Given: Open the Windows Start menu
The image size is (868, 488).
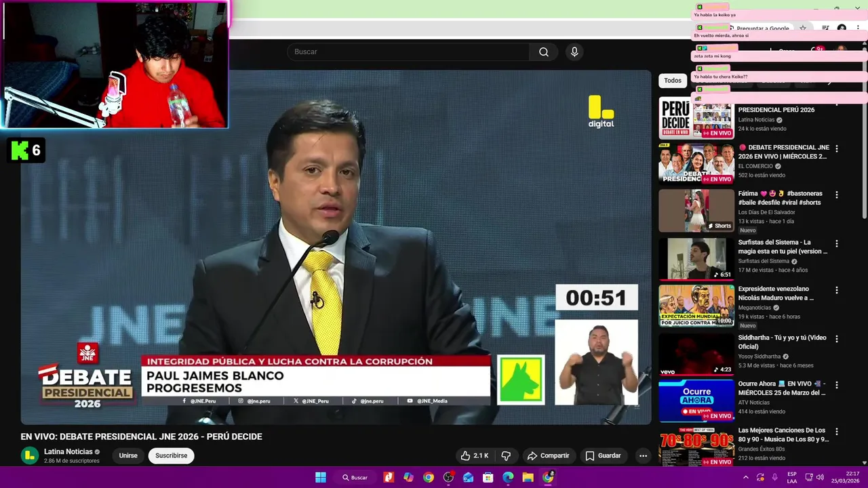Looking at the screenshot, I should click(321, 477).
